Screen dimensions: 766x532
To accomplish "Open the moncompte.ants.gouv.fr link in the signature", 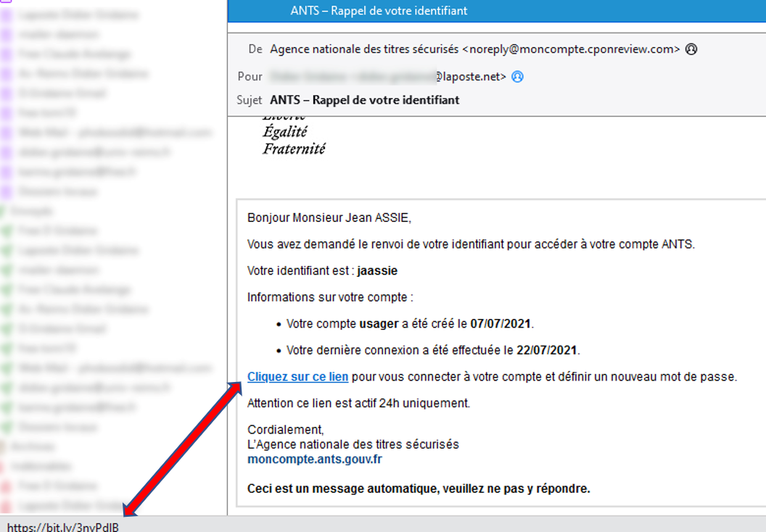I will coord(315,460).
